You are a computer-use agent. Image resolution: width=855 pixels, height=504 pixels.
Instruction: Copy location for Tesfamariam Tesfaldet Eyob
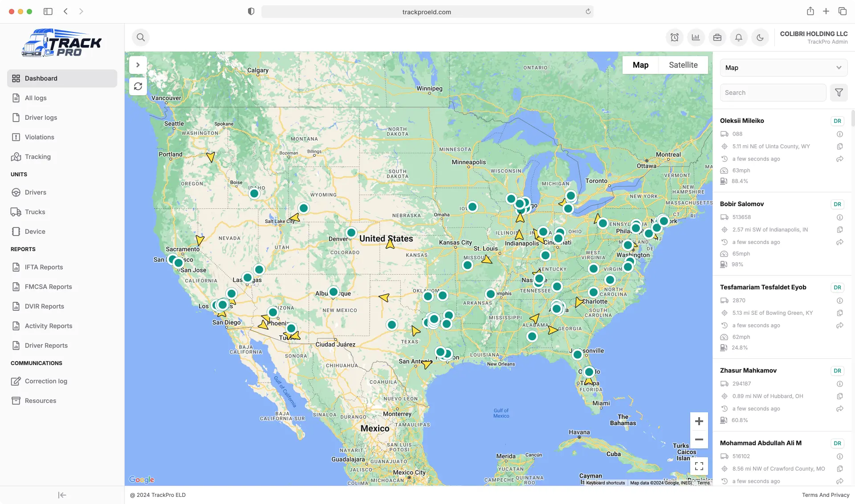pos(840,313)
